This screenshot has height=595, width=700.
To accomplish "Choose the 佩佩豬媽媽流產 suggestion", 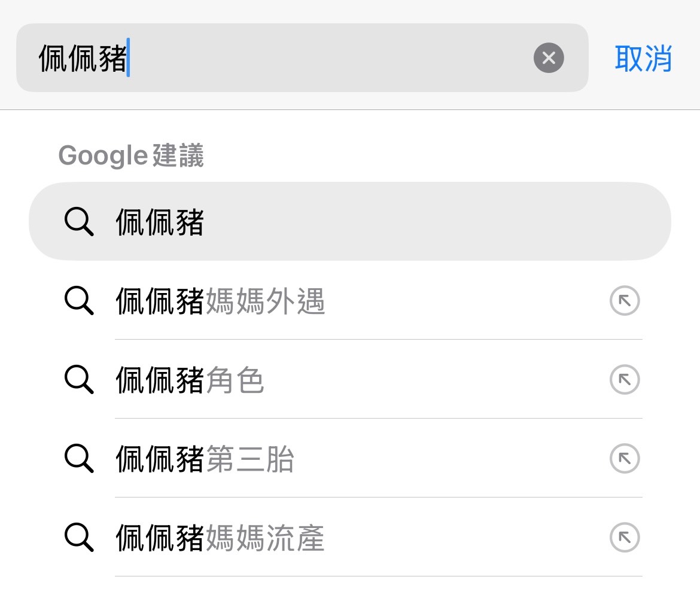I will [x=350, y=538].
